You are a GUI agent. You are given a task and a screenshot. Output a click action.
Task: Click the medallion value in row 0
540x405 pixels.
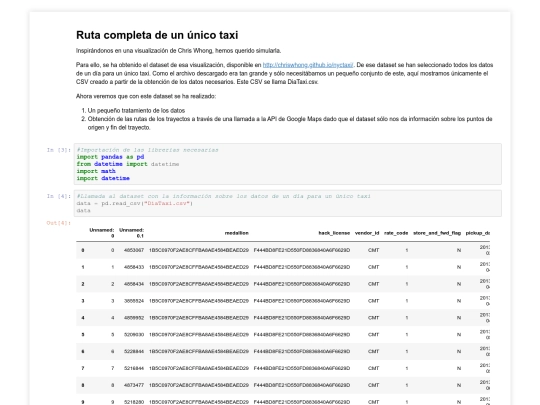(x=199, y=250)
